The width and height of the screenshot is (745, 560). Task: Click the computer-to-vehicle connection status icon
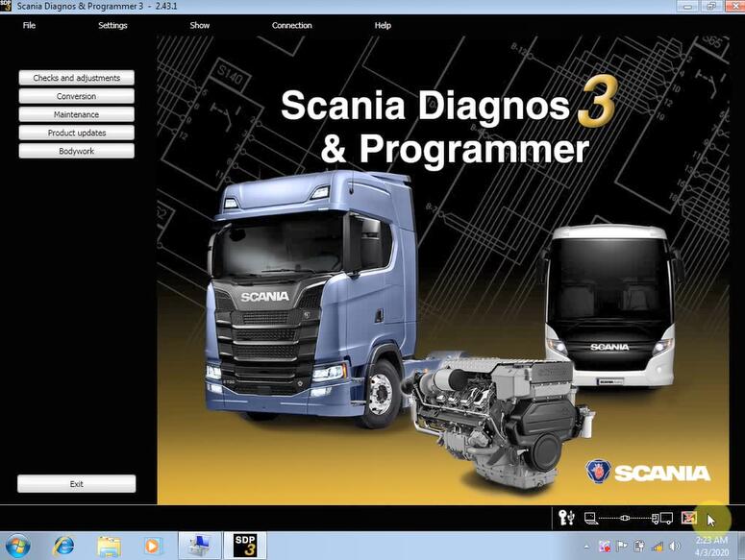coord(628,518)
